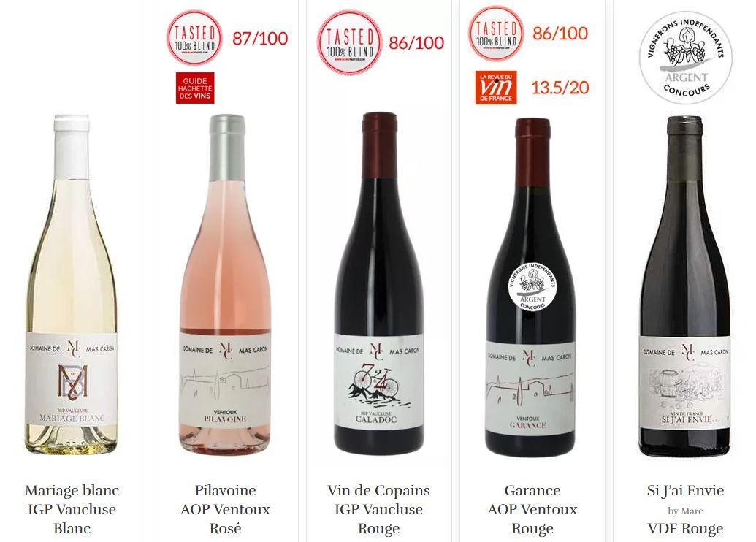756x542 pixels.
Task: Click the 13.5/20 rating for Garance
Action: (x=560, y=88)
